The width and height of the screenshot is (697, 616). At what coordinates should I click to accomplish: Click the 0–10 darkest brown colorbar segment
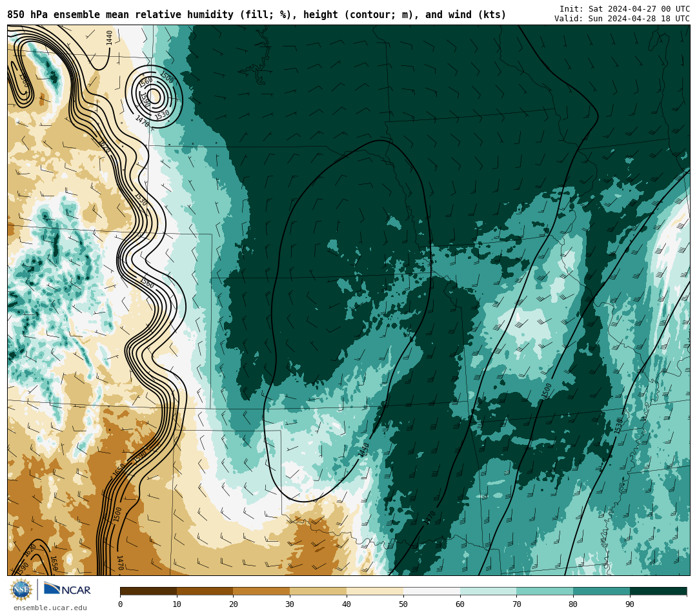pos(148,591)
